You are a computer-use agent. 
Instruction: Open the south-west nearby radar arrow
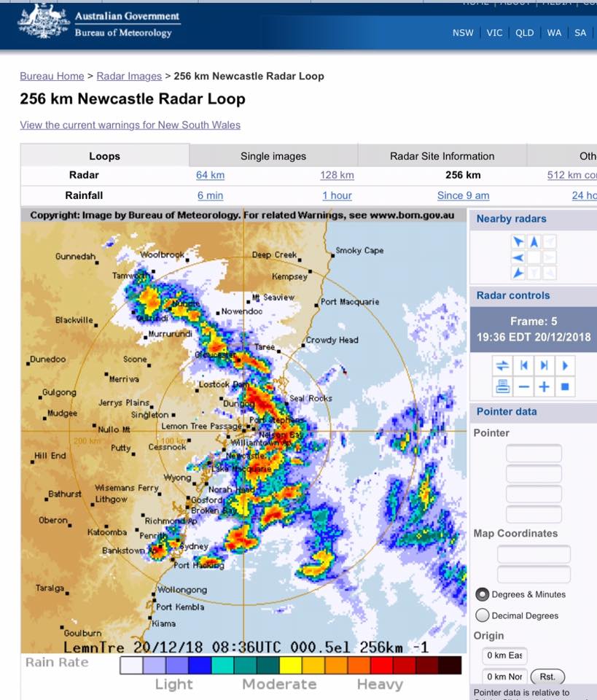click(518, 273)
